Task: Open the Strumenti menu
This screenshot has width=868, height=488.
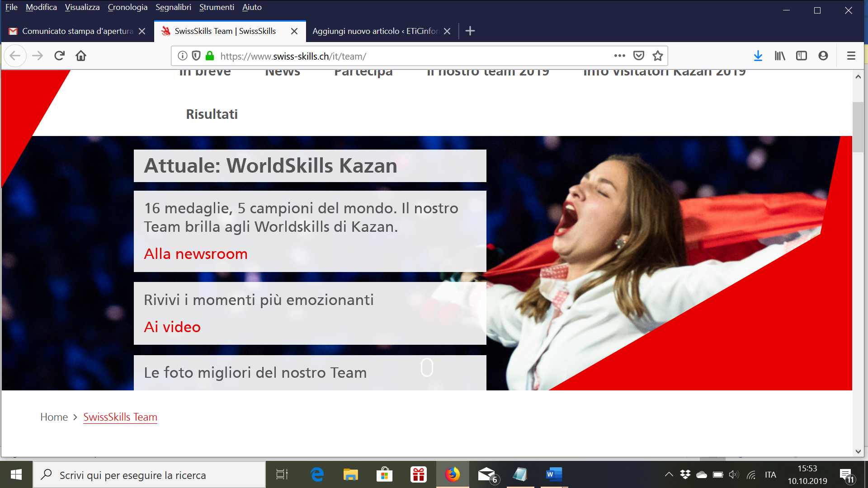Action: coord(217,7)
